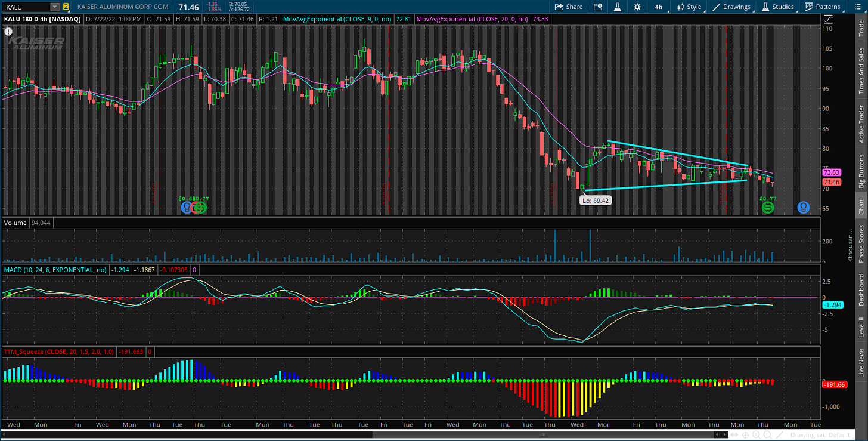Open the Drawings menu

coord(732,7)
